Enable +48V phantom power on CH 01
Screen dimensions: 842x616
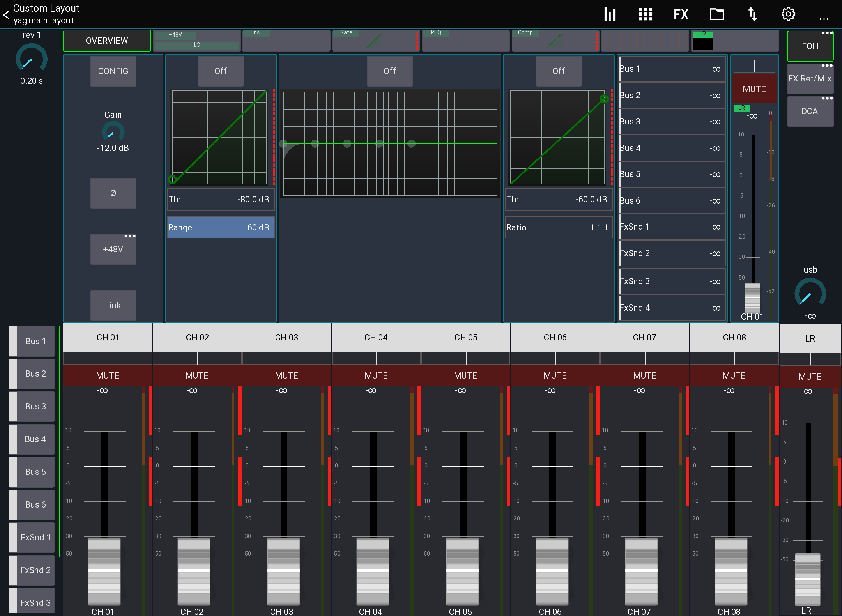click(x=113, y=249)
